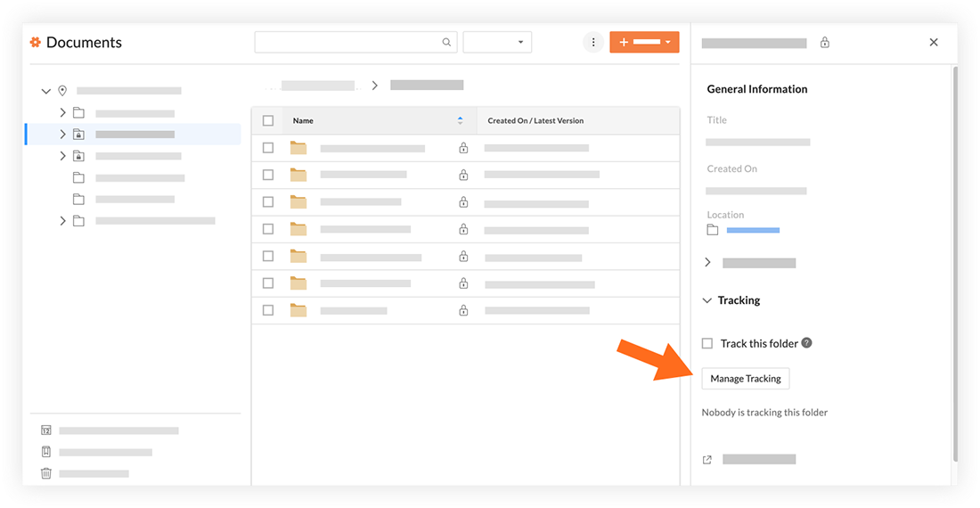Click the first breadcrumb path item

pyautogui.click(x=318, y=86)
